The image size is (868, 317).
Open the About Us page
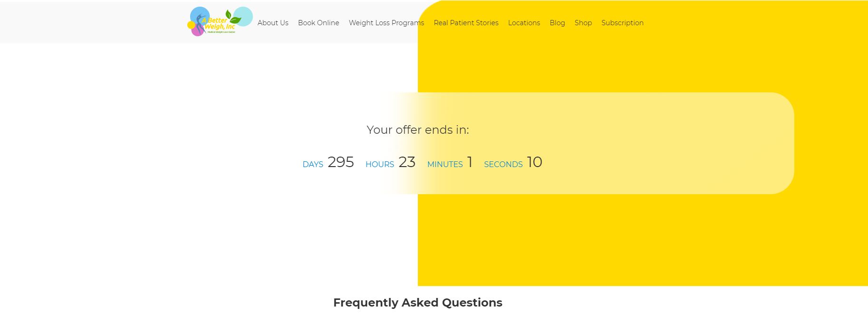click(x=273, y=23)
